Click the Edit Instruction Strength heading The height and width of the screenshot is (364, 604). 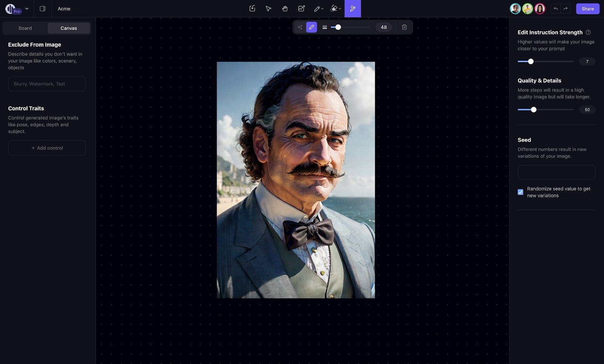coord(550,32)
